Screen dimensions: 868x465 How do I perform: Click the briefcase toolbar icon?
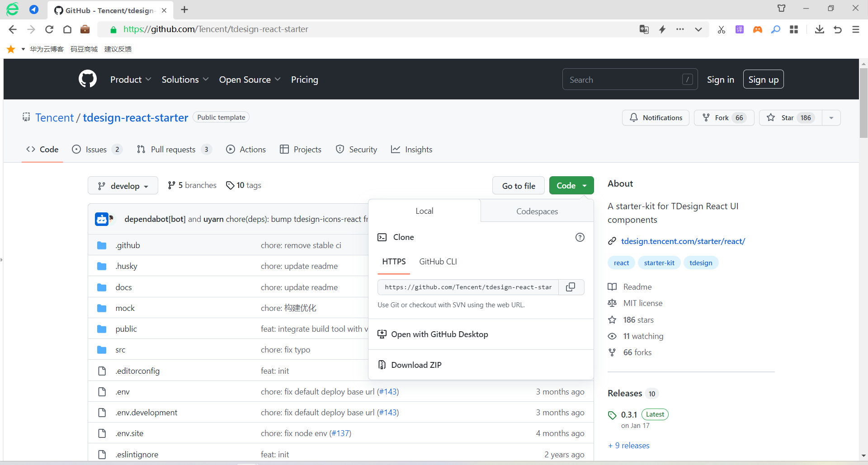pyautogui.click(x=85, y=29)
